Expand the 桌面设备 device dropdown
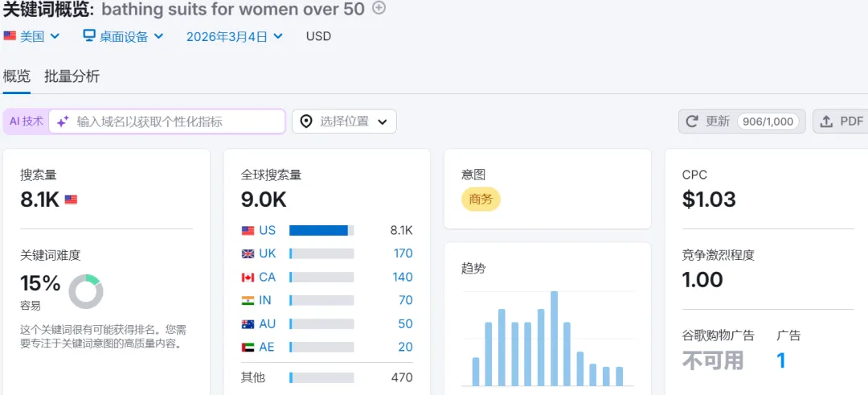Image resolution: width=868 pixels, height=395 pixels. click(124, 36)
